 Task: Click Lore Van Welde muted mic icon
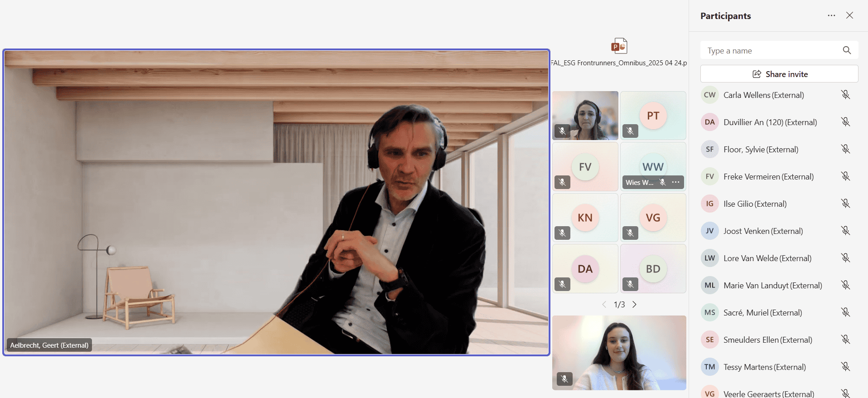click(845, 258)
